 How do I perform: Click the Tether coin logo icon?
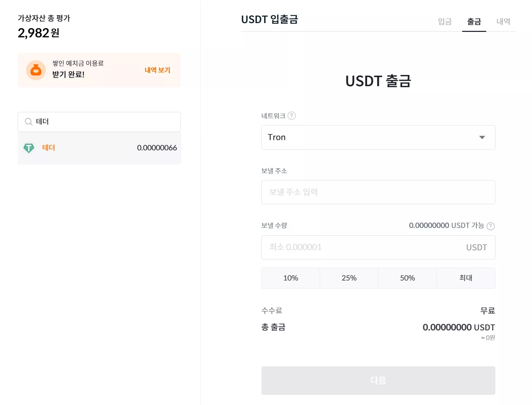[29, 148]
